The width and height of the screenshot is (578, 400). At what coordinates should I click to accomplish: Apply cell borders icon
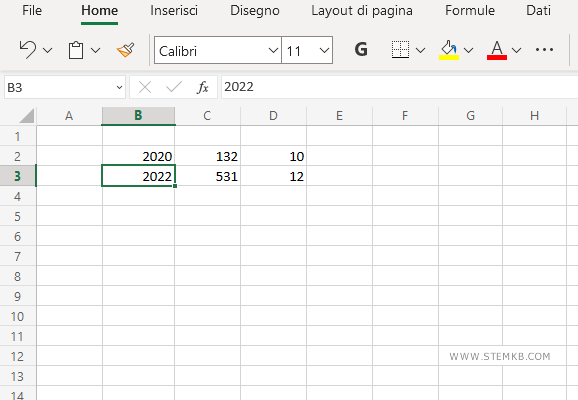coord(400,49)
